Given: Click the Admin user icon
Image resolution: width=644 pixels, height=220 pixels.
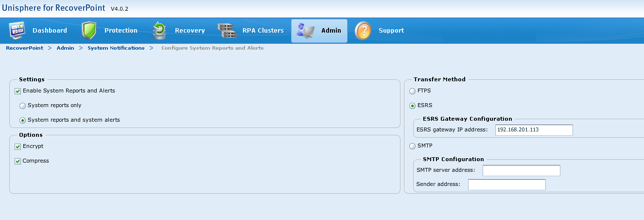Looking at the screenshot, I should (306, 31).
